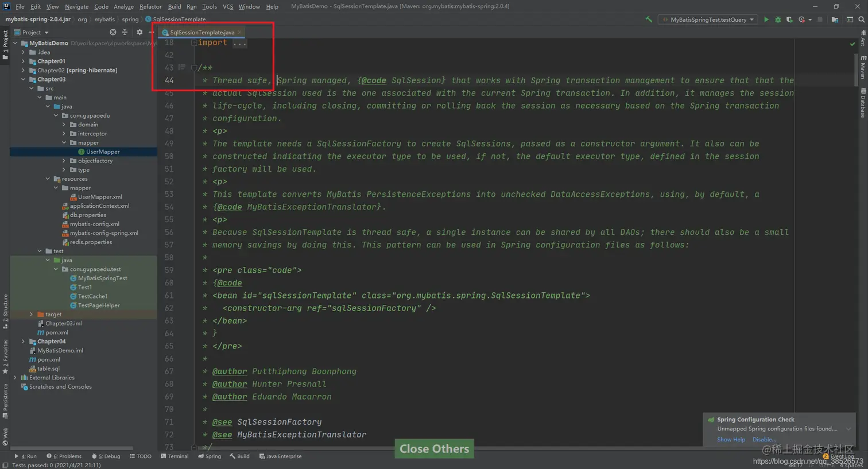Toggle the Structure side panel
Viewport: 868px width, 469px height.
pos(5,311)
